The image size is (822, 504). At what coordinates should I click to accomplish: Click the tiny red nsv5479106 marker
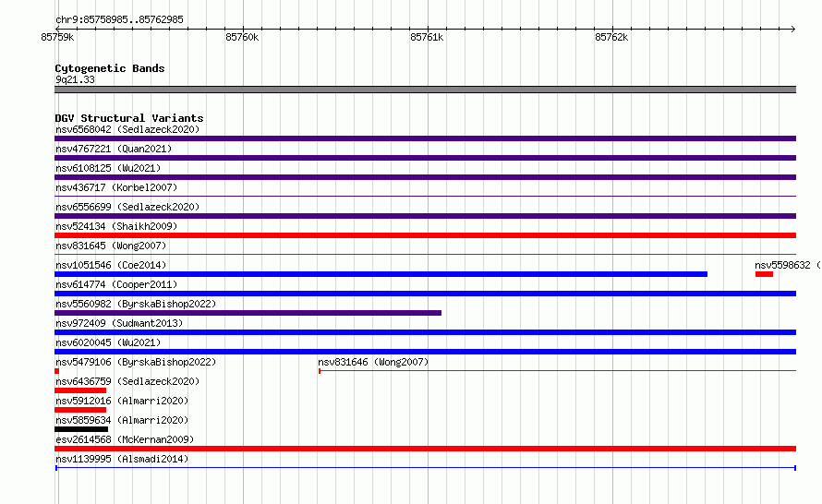pyautogui.click(x=56, y=371)
